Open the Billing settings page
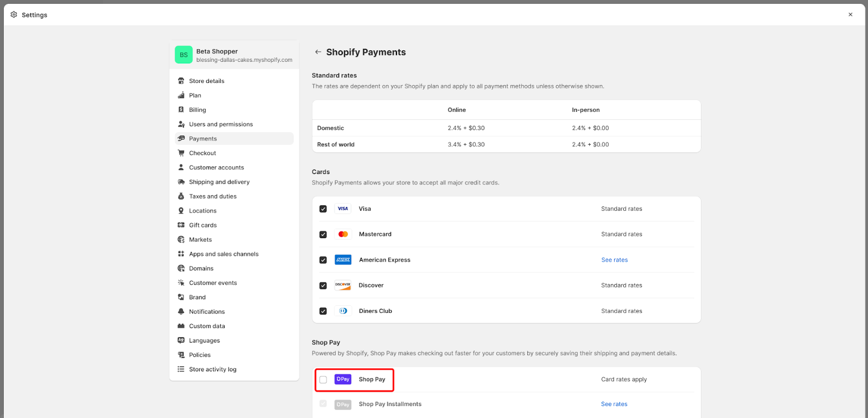 pos(197,110)
